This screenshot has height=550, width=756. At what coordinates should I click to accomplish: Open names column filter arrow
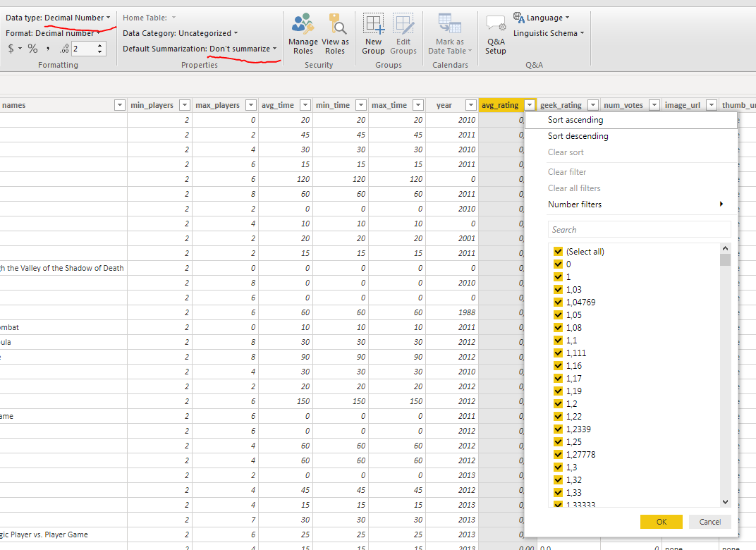click(x=120, y=105)
